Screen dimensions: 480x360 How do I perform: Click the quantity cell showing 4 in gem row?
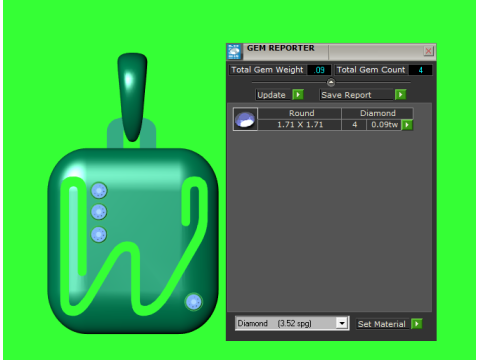click(x=354, y=125)
